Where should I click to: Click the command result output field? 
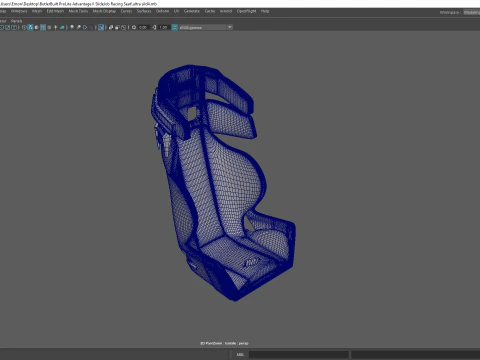point(415,354)
